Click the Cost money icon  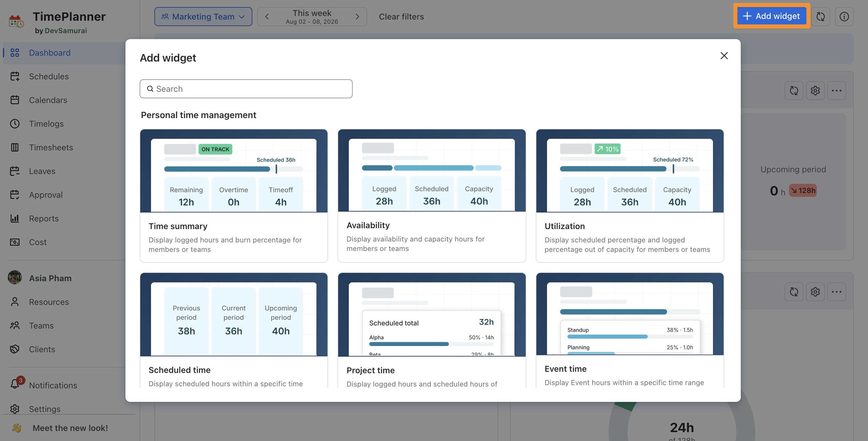(x=14, y=242)
